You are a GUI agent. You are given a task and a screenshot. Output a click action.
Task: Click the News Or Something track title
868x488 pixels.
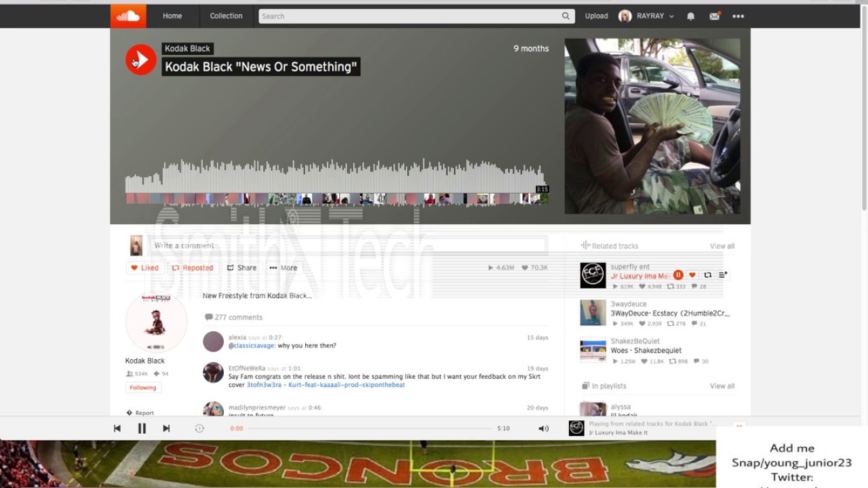(x=261, y=66)
